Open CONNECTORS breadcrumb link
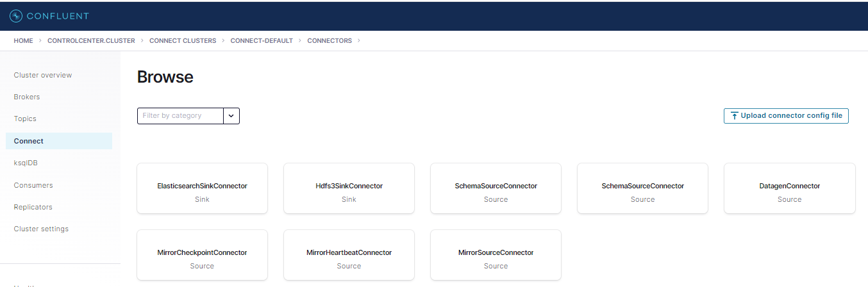This screenshot has height=287, width=868. click(x=330, y=40)
